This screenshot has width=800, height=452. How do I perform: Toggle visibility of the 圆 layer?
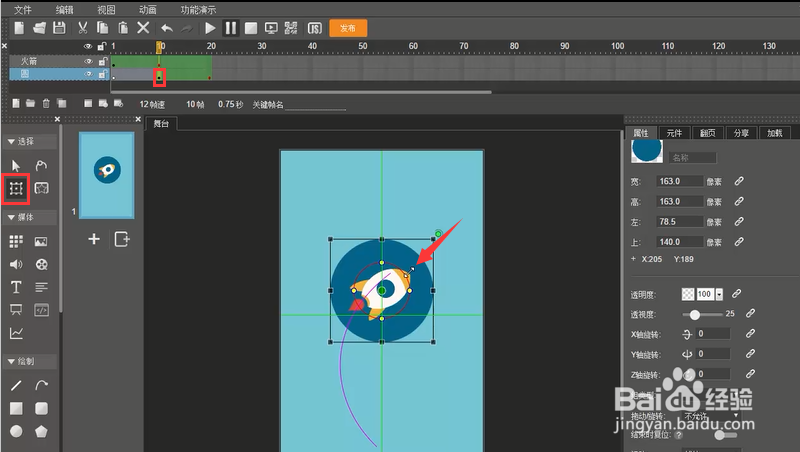point(88,74)
